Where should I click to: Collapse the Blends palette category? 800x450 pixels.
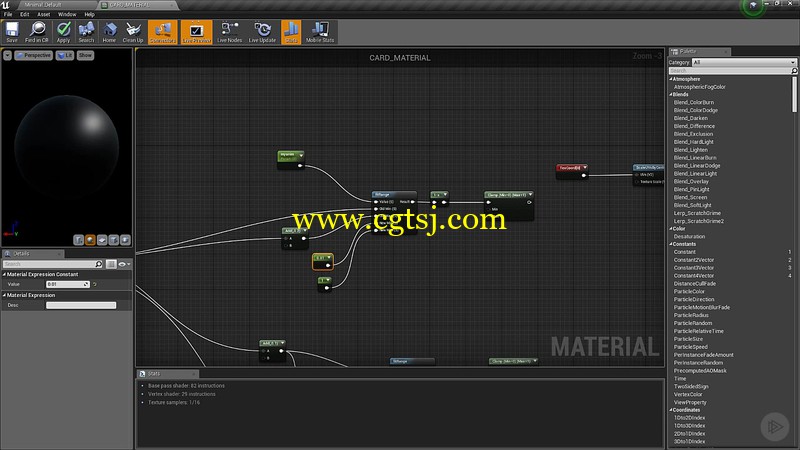[671, 94]
